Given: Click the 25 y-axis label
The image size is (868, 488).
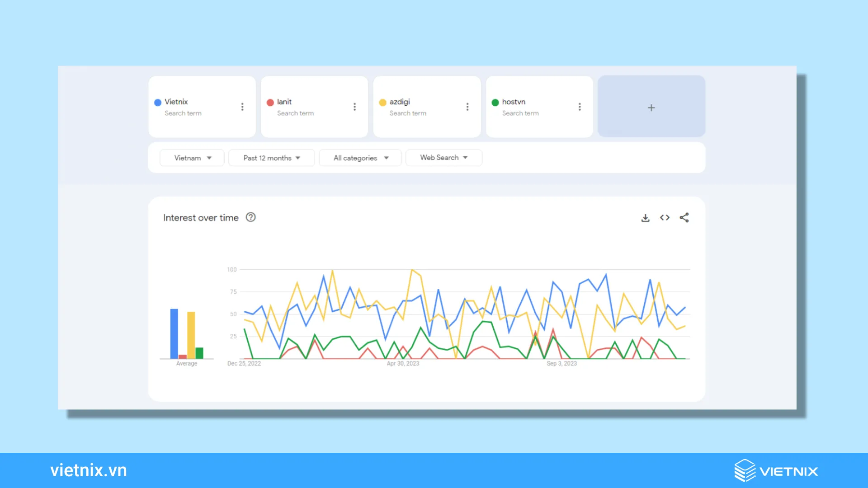Looking at the screenshot, I should pos(233,336).
